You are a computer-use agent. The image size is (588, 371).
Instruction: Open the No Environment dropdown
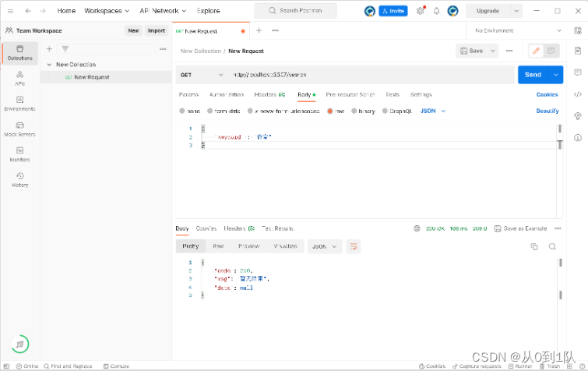(x=518, y=30)
